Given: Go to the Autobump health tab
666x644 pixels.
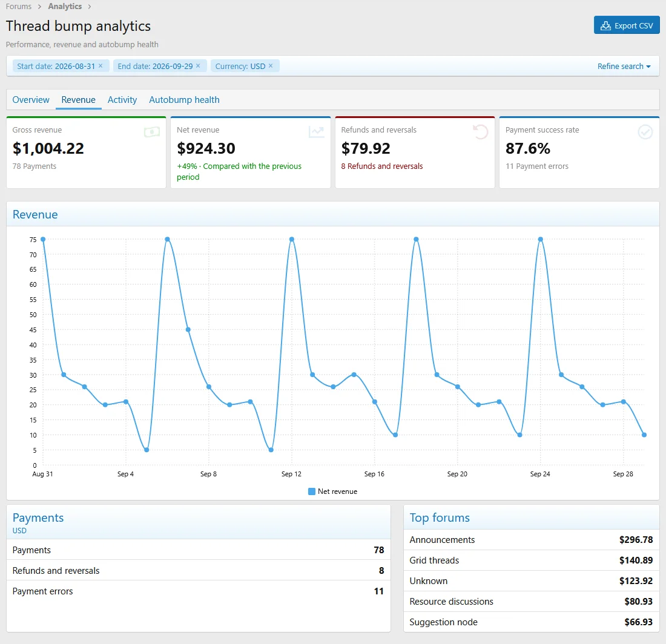Looking at the screenshot, I should click(x=184, y=100).
